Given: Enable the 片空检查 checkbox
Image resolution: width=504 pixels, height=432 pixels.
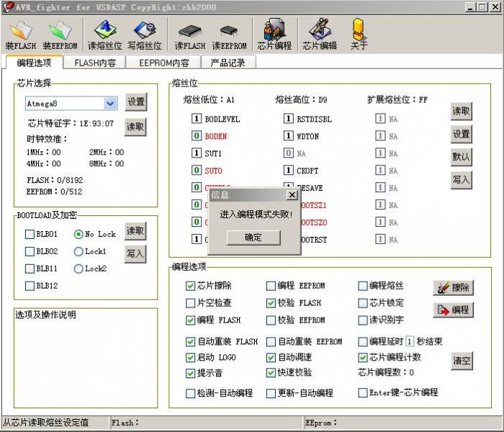Looking at the screenshot, I should click(190, 303).
